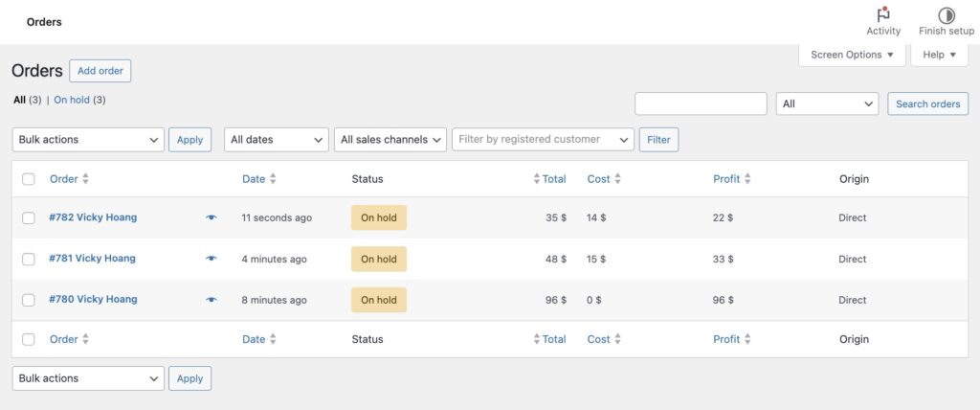This screenshot has height=410, width=980.
Task: Preview order #780 with eye icon
Action: [212, 300]
